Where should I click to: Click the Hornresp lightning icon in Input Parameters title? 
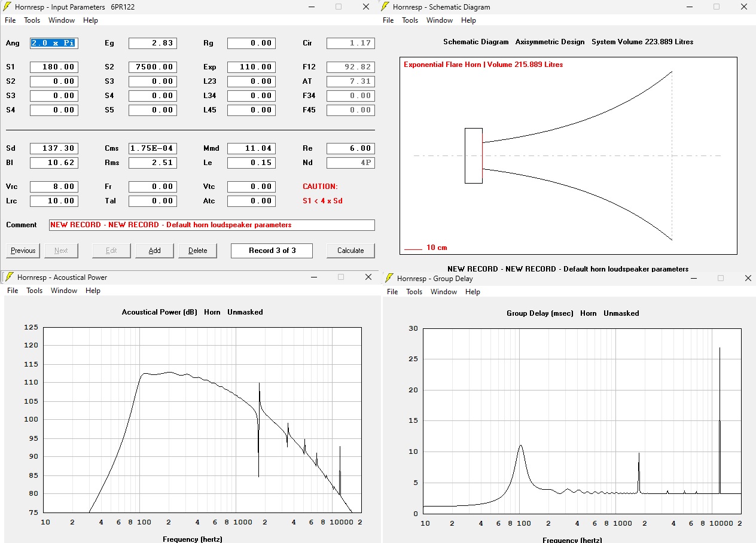pyautogui.click(x=8, y=7)
